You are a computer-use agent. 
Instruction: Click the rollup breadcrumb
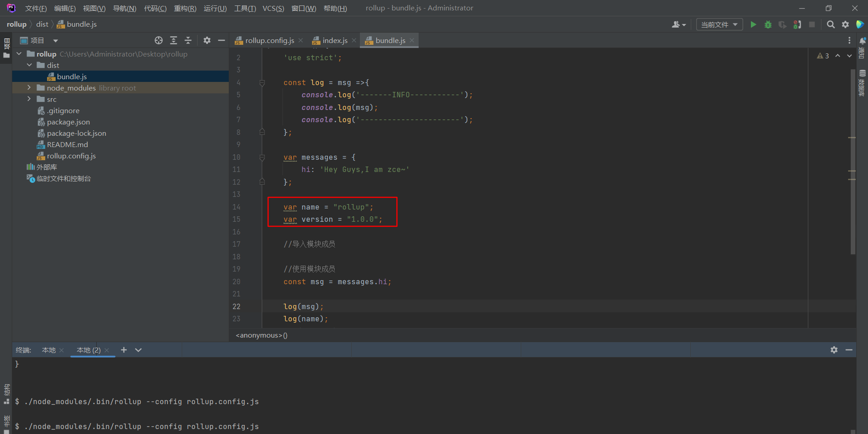tap(16, 24)
